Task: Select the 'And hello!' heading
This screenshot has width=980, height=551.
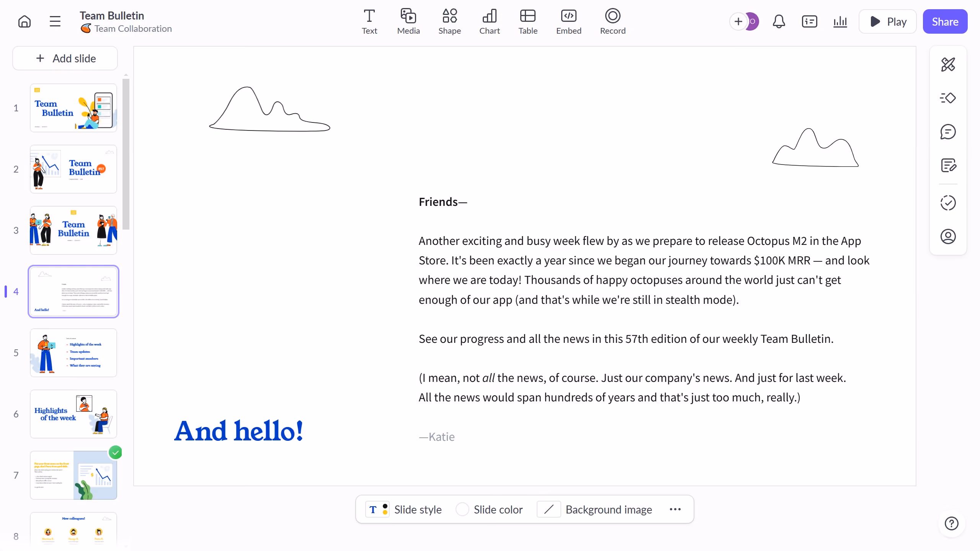Action: [238, 431]
